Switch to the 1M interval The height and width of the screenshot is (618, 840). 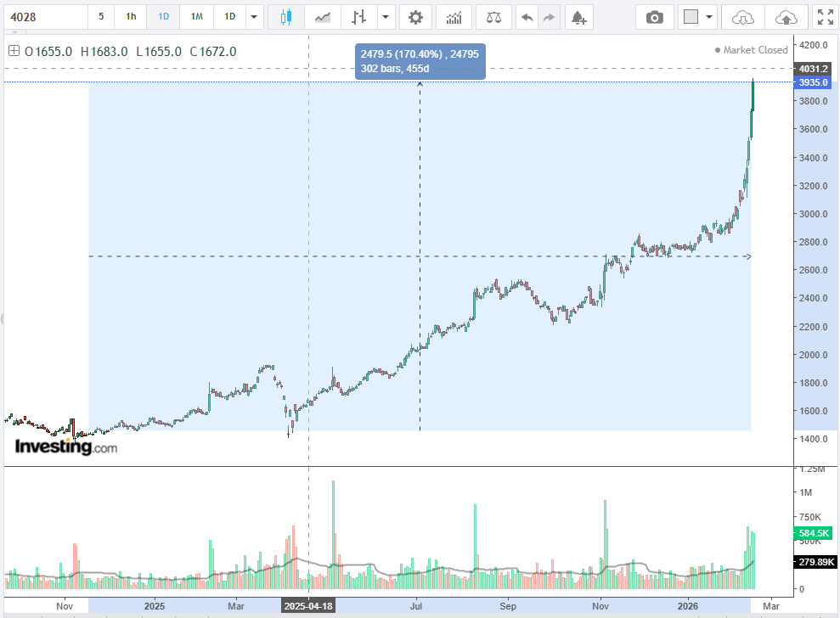[196, 17]
